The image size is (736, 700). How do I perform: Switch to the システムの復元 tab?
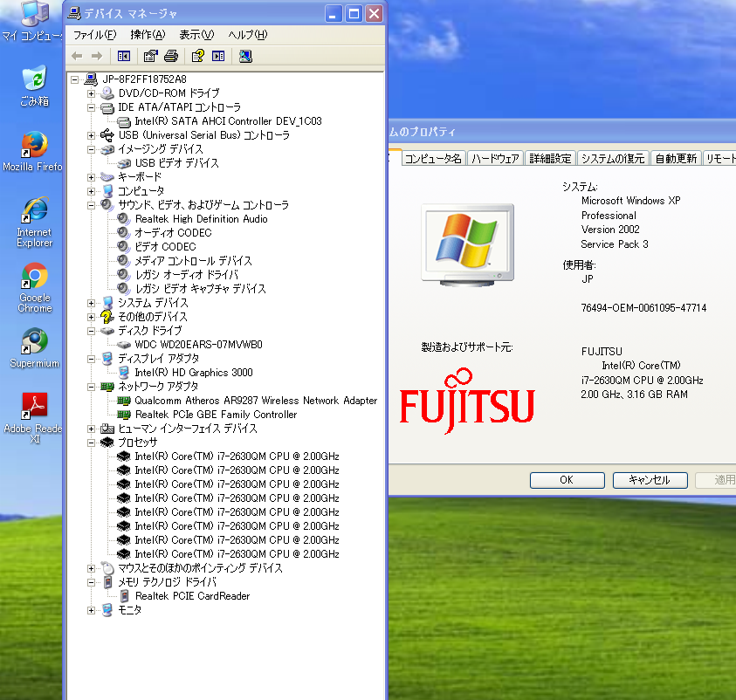[x=613, y=159]
